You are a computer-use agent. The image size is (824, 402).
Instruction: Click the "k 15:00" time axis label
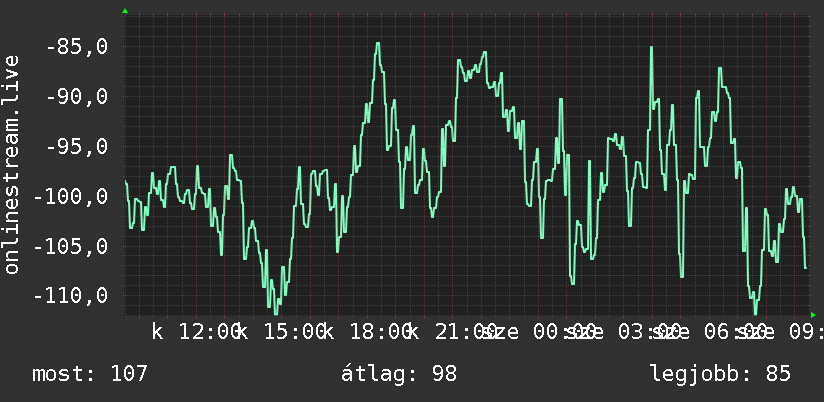click(281, 332)
